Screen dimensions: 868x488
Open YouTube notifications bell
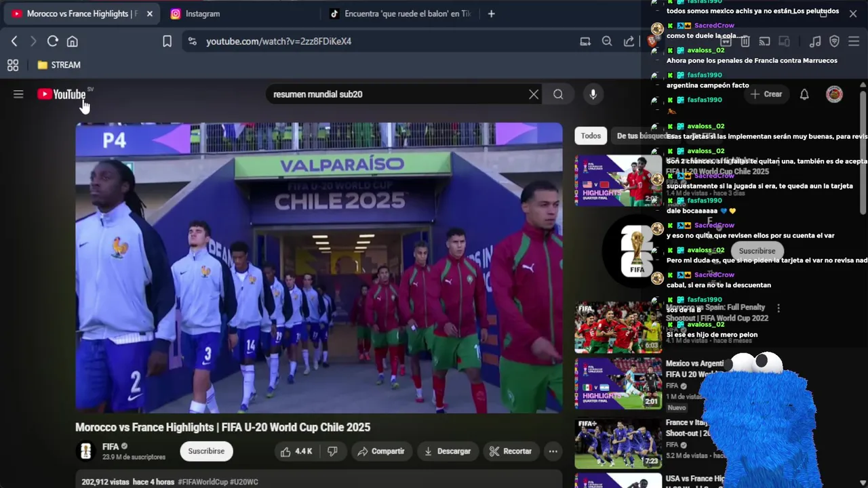tap(804, 94)
